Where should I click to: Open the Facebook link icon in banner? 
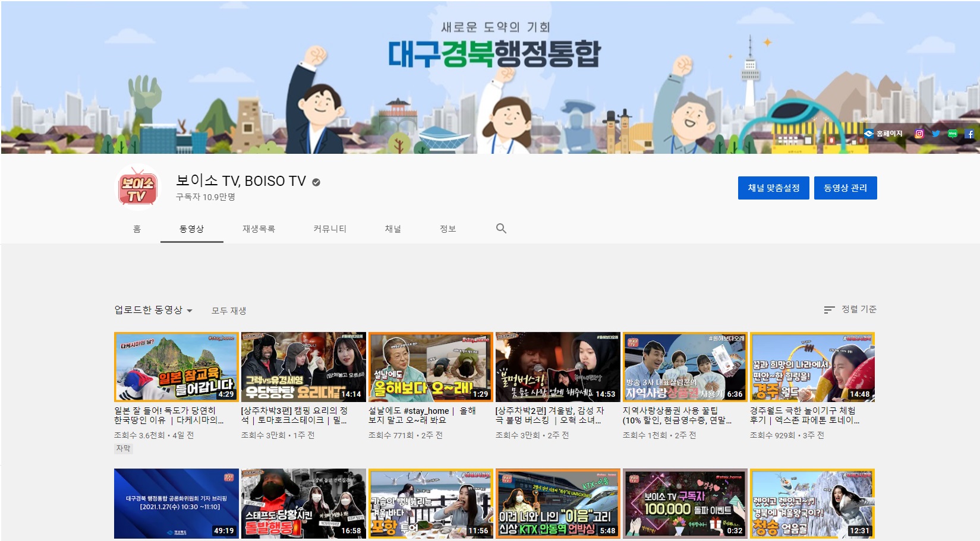tap(969, 134)
